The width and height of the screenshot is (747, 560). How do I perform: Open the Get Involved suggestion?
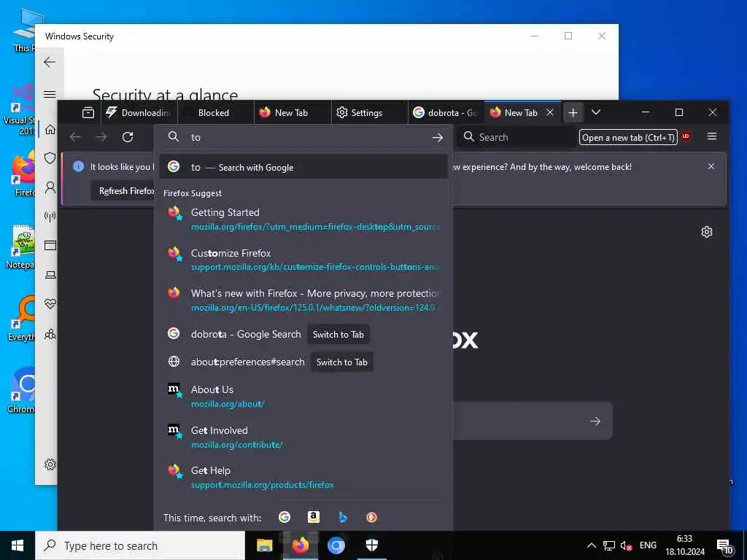click(x=303, y=437)
